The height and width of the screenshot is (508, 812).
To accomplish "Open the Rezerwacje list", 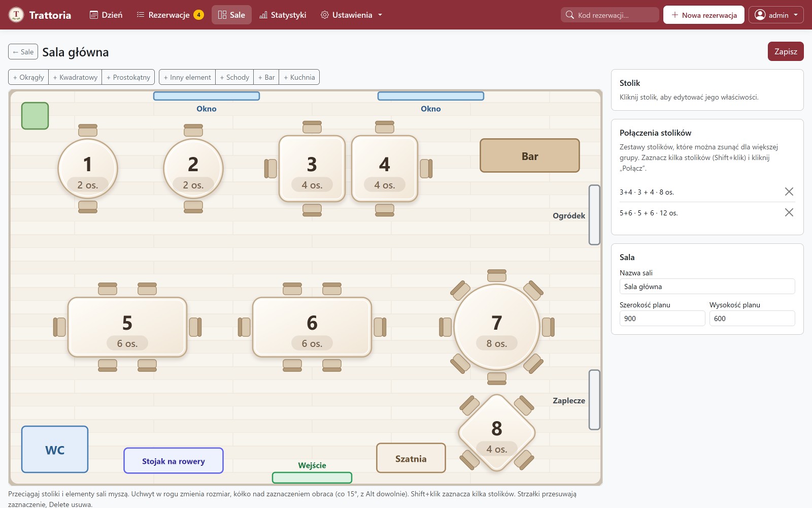I will (170, 15).
